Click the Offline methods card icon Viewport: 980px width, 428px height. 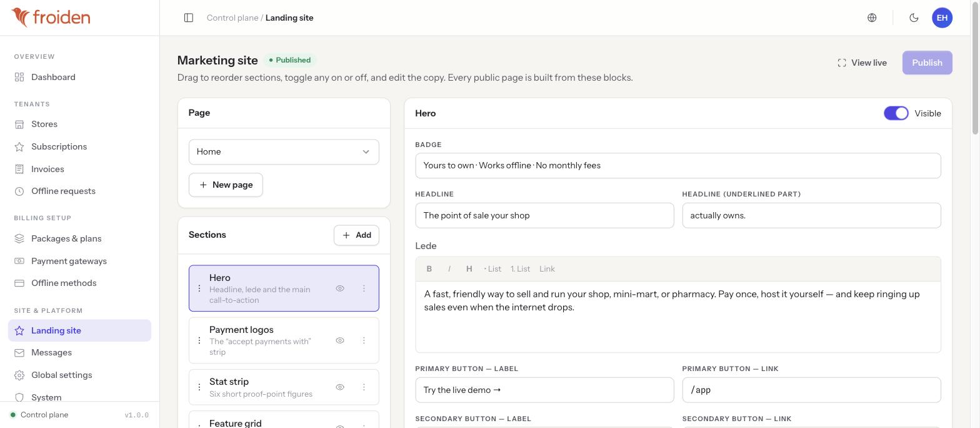tap(19, 283)
